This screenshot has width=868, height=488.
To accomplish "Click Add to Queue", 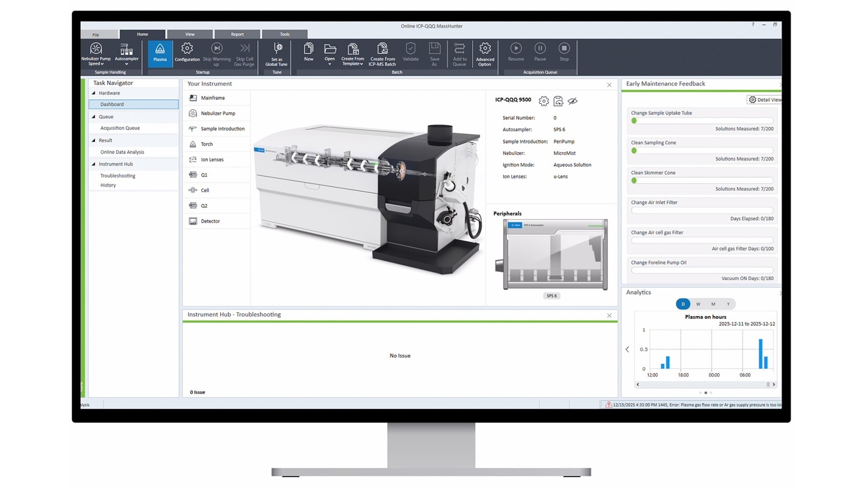I will click(x=459, y=54).
